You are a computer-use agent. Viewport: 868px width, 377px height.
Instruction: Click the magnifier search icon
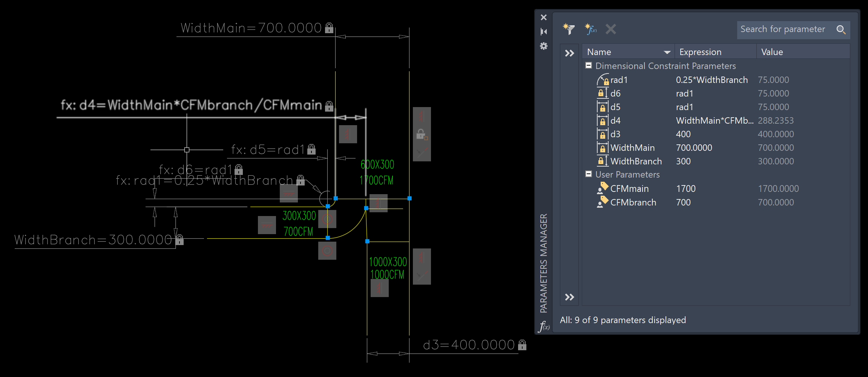tap(842, 29)
